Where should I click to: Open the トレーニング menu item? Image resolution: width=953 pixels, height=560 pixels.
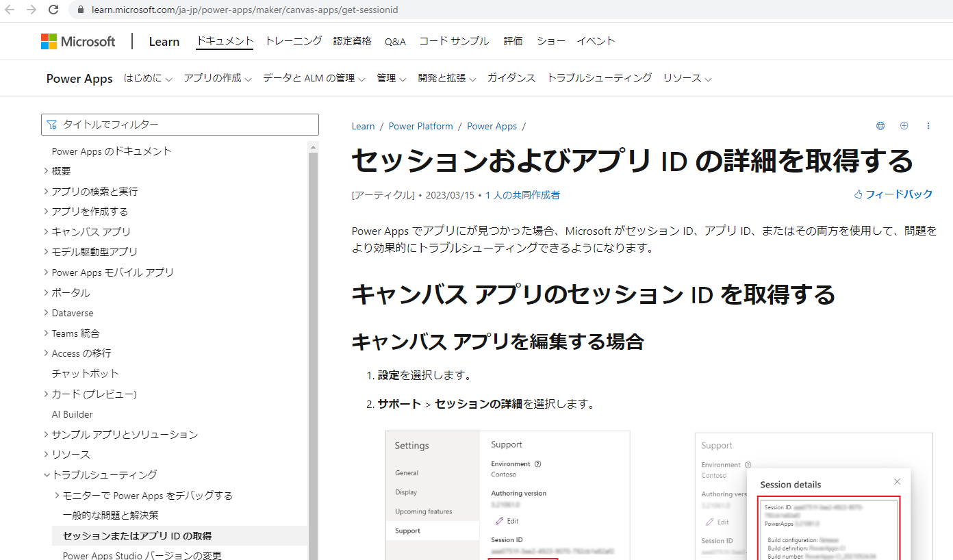[x=293, y=41]
